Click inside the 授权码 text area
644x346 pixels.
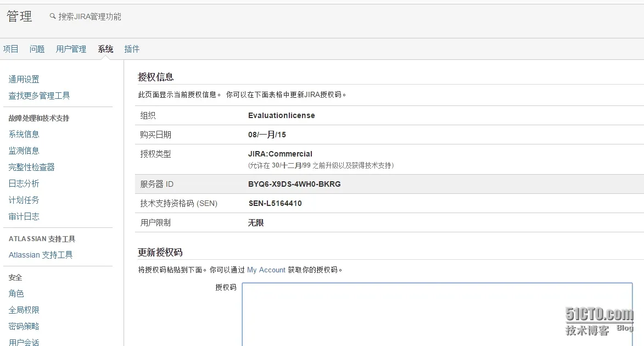point(437,314)
